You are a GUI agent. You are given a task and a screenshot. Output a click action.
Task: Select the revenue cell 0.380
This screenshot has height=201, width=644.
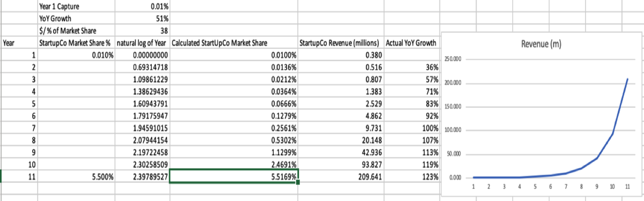coord(341,55)
